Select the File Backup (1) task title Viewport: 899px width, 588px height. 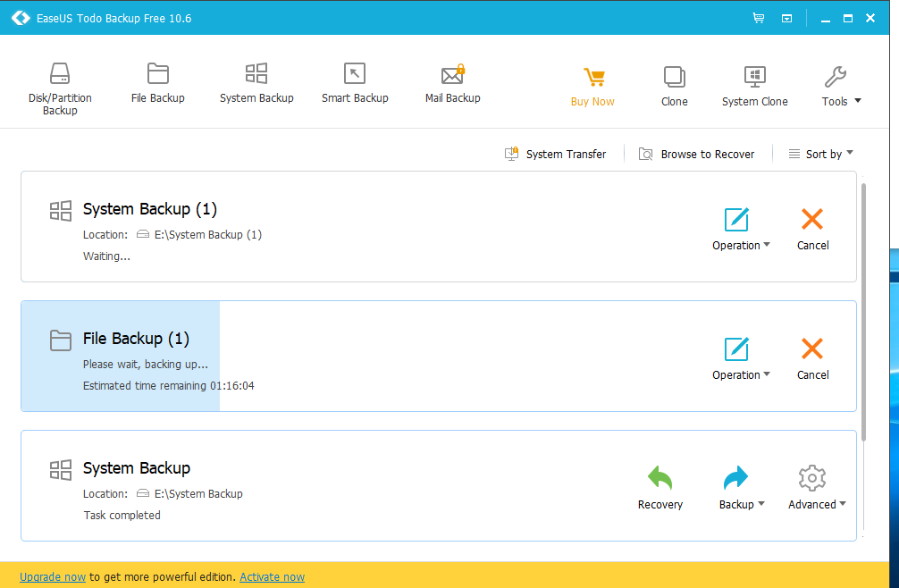136,339
